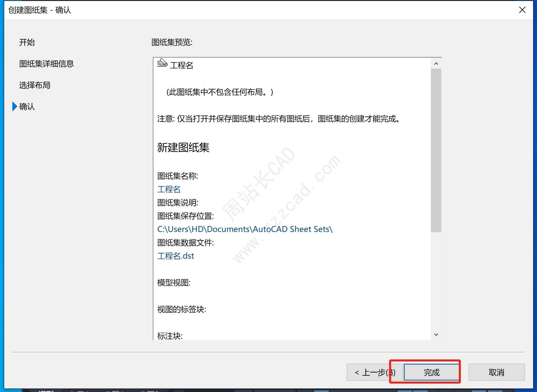Click the preview scrollbar up arrow
Viewport: 537px width, 392px height.
tap(436, 64)
